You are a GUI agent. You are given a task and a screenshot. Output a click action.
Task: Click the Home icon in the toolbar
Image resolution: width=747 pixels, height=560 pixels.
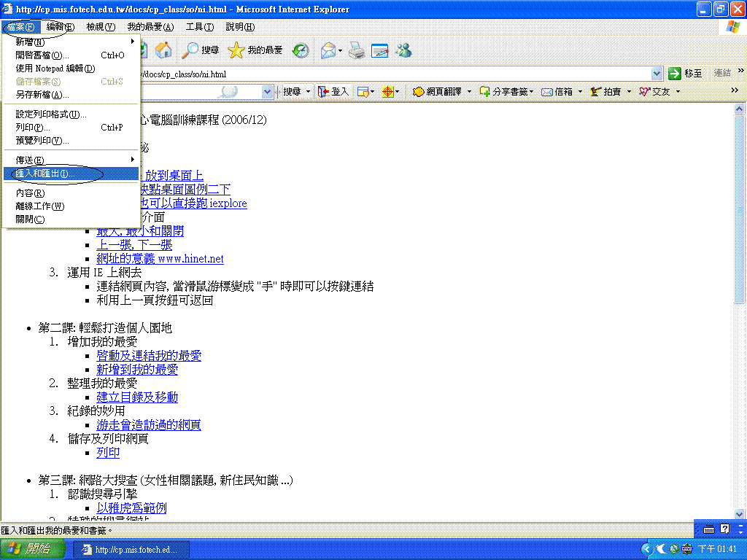(164, 50)
